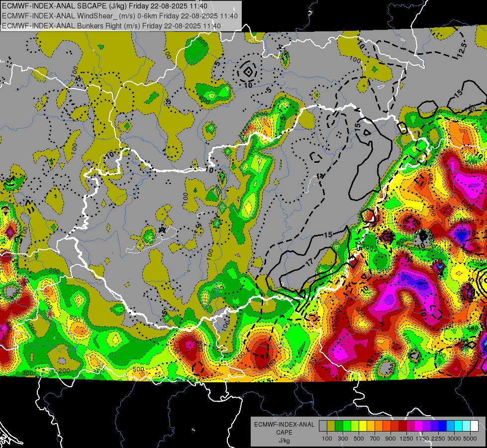Image resolution: width=487 pixels, height=448 pixels.
Task: Pick the olive legend swatch after 100
Action: tap(331, 426)
